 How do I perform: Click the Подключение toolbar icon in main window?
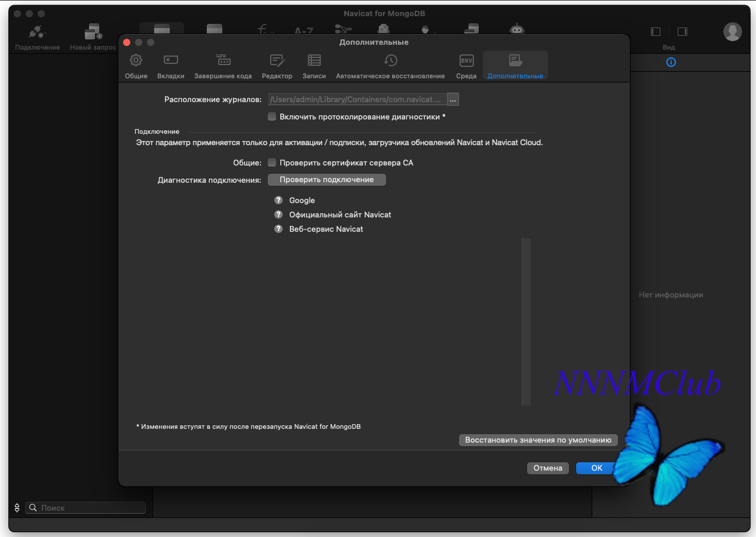point(38,33)
